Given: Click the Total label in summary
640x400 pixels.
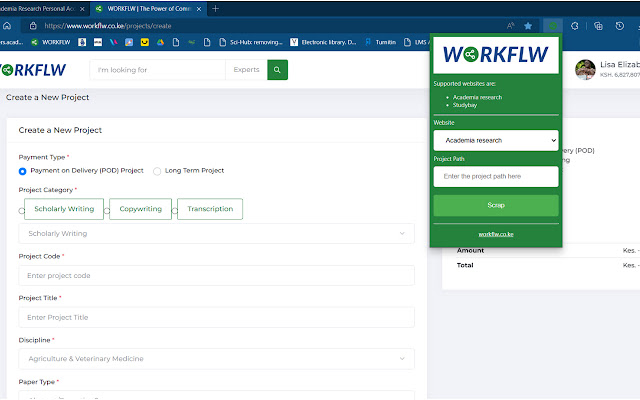Looking at the screenshot, I should click(x=465, y=265).
